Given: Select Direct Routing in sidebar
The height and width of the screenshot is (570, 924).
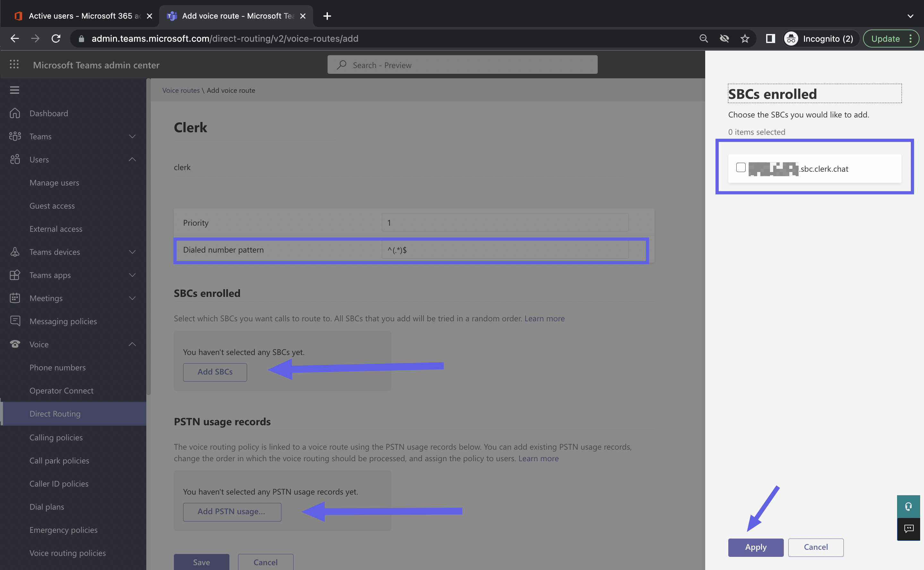Looking at the screenshot, I should 73,414.
